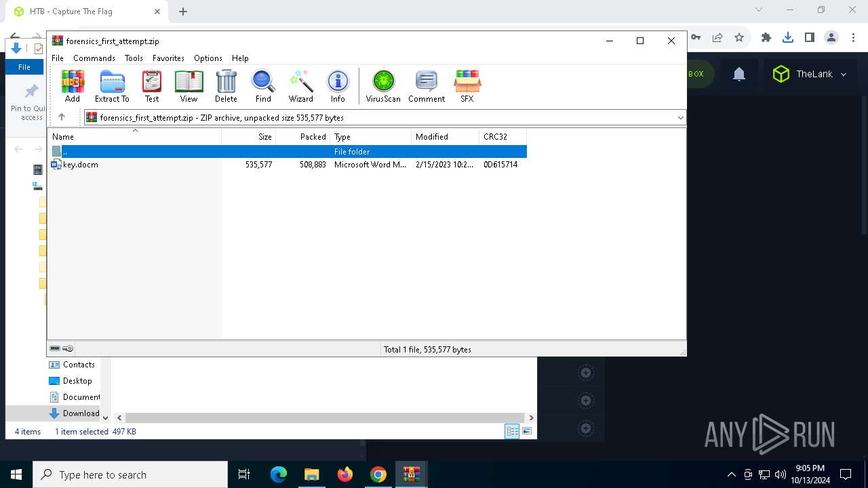Open Downloads folder in Explorer tree
The width and height of the screenshot is (868, 488).
click(74, 413)
